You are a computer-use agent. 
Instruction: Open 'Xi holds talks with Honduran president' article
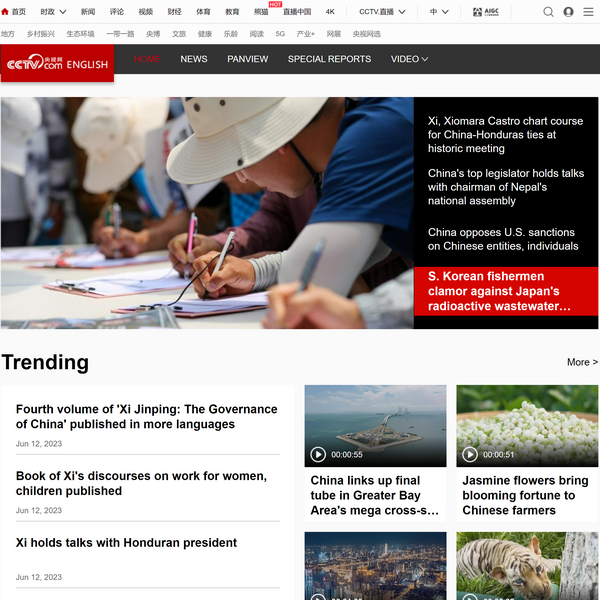point(126,543)
